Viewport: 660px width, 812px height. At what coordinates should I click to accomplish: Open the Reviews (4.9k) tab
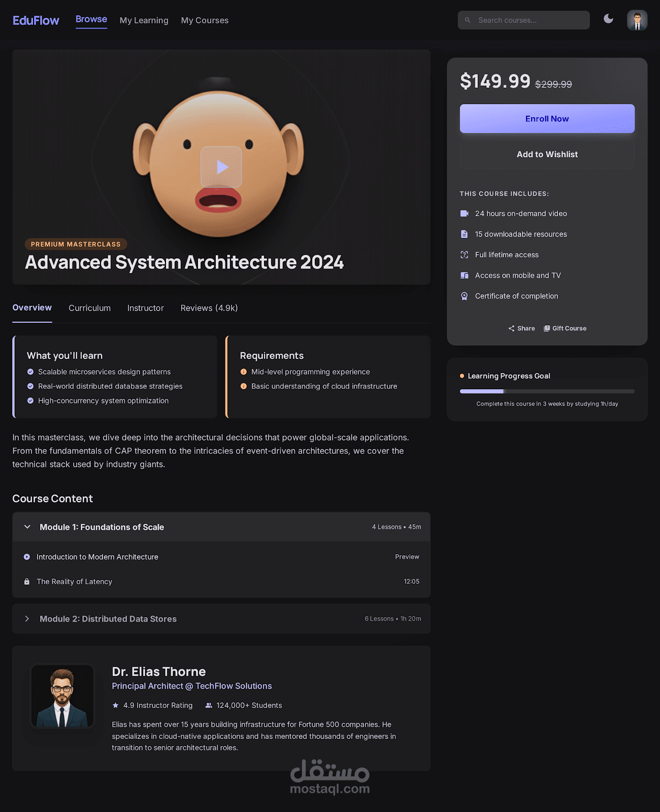(x=209, y=308)
